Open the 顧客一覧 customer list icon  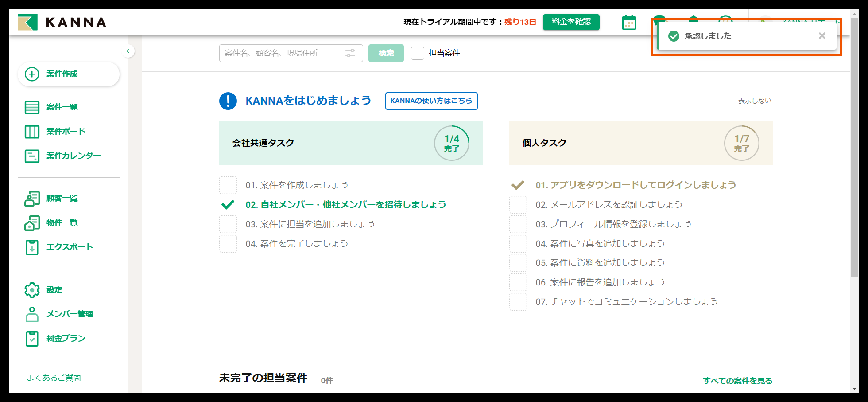click(x=31, y=199)
